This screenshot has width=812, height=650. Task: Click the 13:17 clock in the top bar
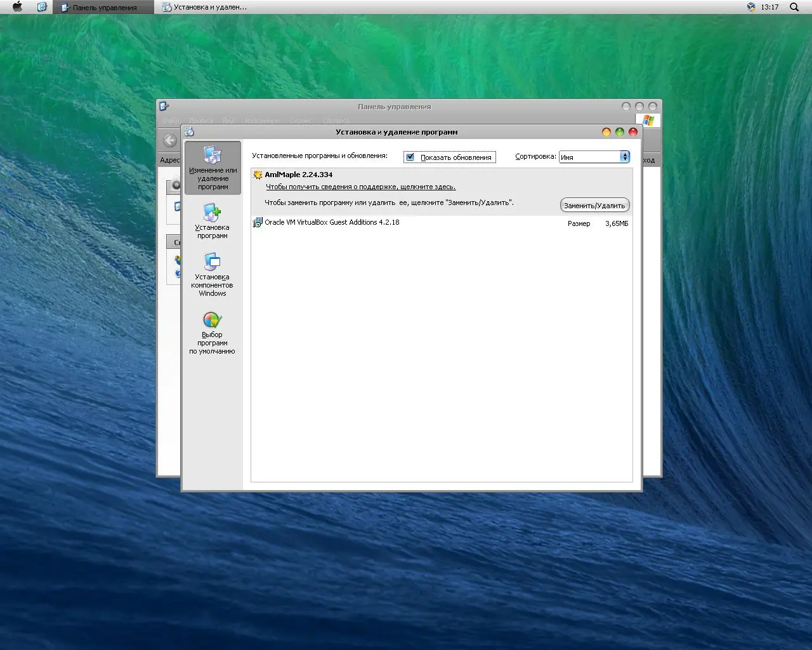coord(769,7)
